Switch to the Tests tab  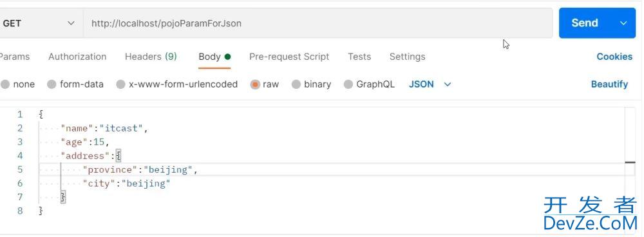pos(359,57)
